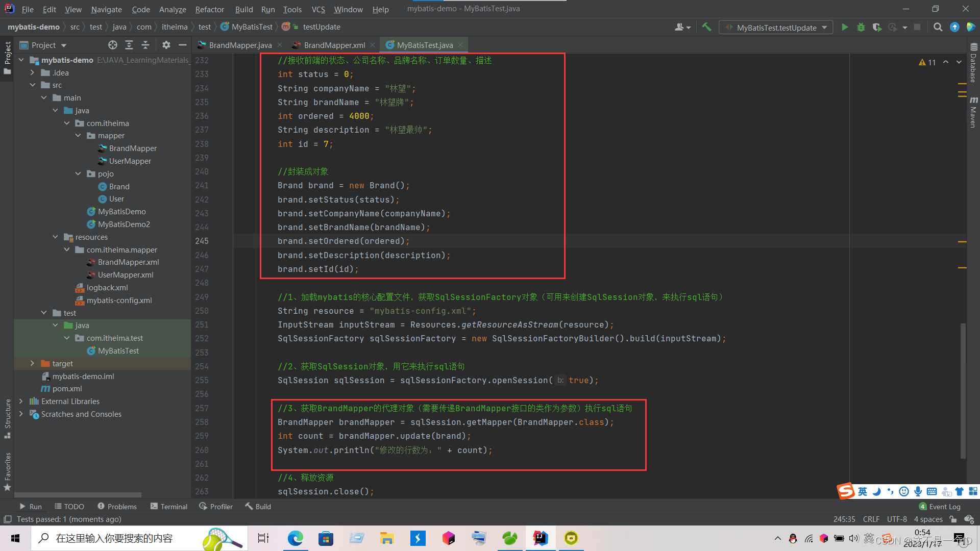980x551 pixels.
Task: Run MyBatisTest.testUpdate with the green play icon
Action: tap(845, 27)
